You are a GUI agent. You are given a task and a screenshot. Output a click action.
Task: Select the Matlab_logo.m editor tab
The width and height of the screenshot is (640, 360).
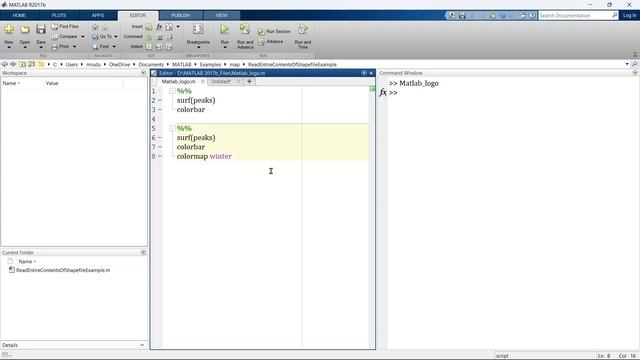178,82
